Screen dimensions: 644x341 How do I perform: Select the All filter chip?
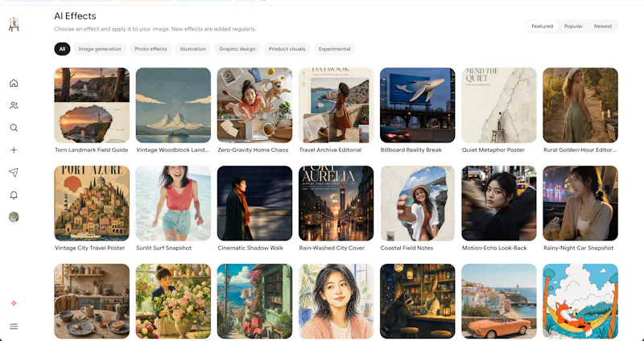point(62,49)
